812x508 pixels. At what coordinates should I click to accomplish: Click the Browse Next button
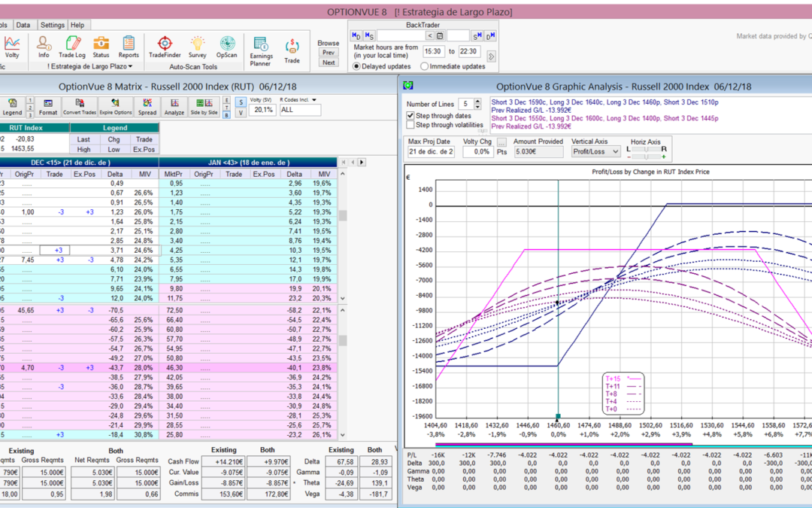[329, 62]
